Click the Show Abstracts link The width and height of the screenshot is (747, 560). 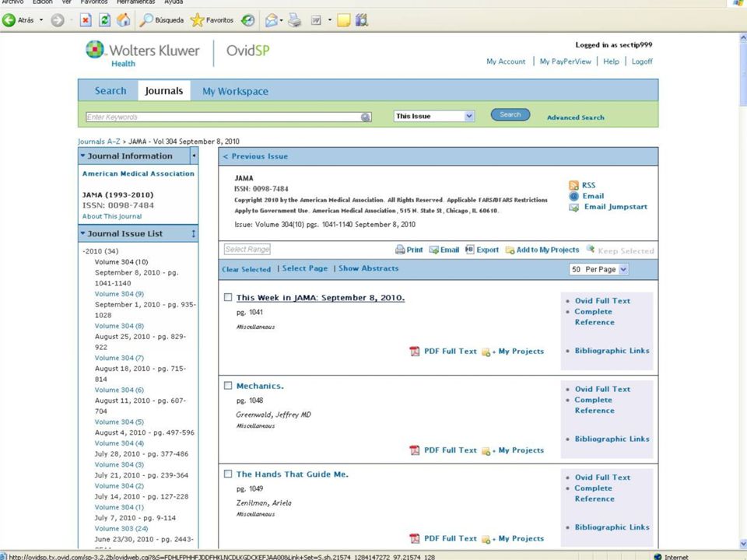coord(369,268)
